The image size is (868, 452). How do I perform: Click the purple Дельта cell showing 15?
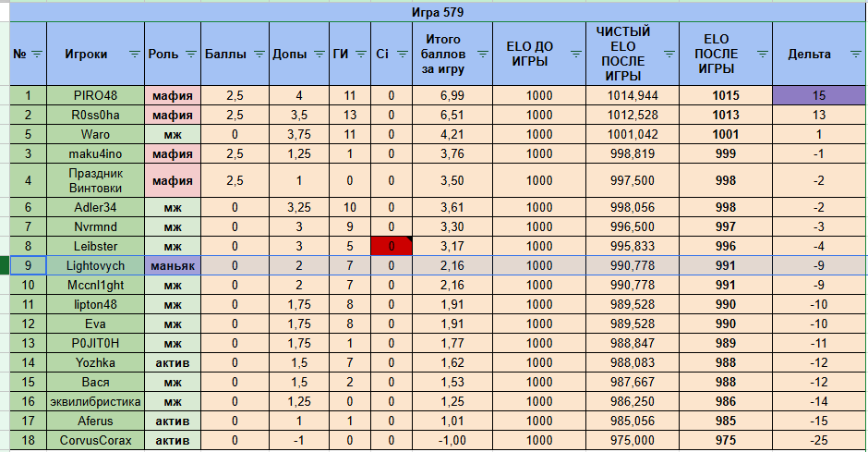coord(819,95)
